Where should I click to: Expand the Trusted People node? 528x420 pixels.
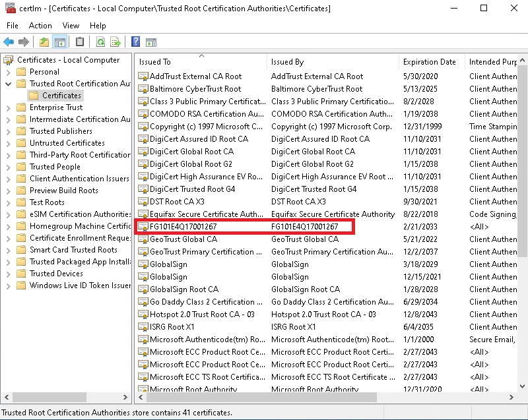(x=9, y=167)
